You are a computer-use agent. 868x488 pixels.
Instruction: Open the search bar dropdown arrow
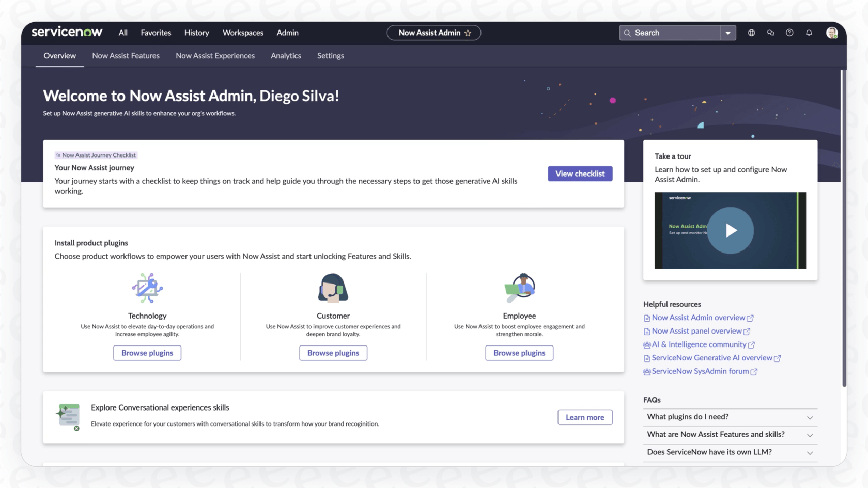[729, 33]
